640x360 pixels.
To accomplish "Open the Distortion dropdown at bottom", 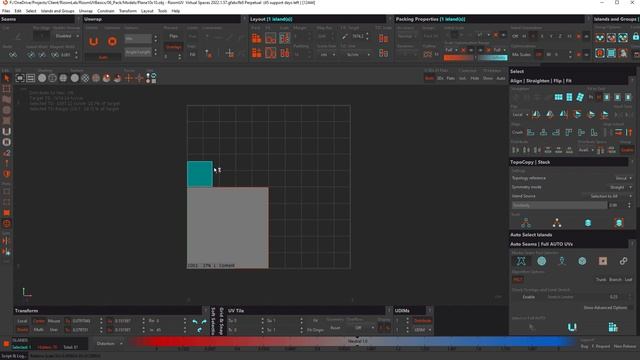I will 109,344.
